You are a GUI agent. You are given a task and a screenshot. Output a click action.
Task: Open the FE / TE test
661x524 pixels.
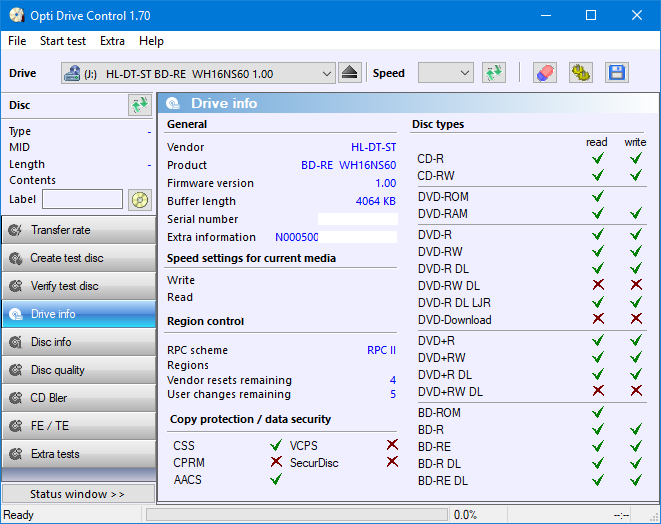pyautogui.click(x=78, y=426)
